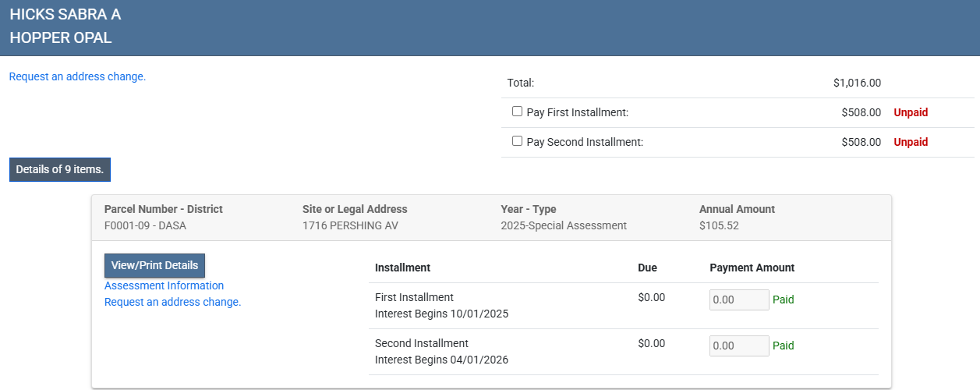Viewport: 980px width, 390px height.
Task: Click the total amount $1,016.00
Action: click(856, 83)
